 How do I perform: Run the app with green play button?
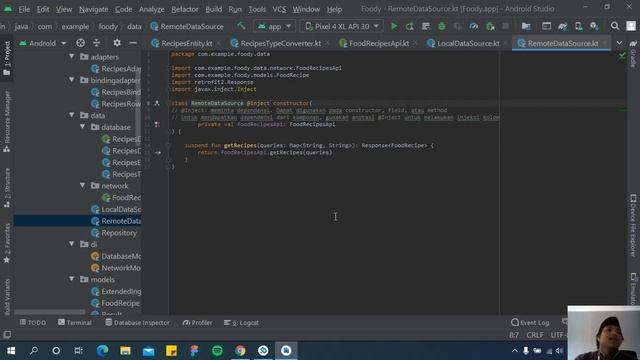[394, 26]
